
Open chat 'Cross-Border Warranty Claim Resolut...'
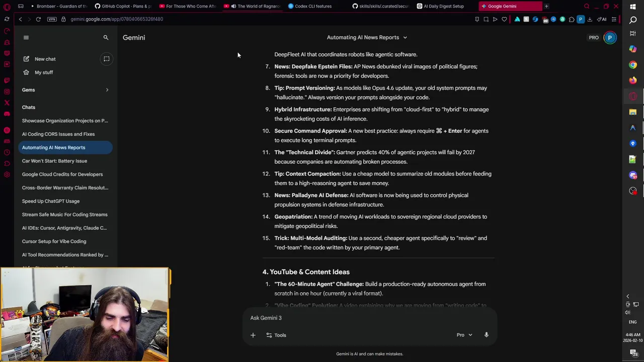point(65,188)
